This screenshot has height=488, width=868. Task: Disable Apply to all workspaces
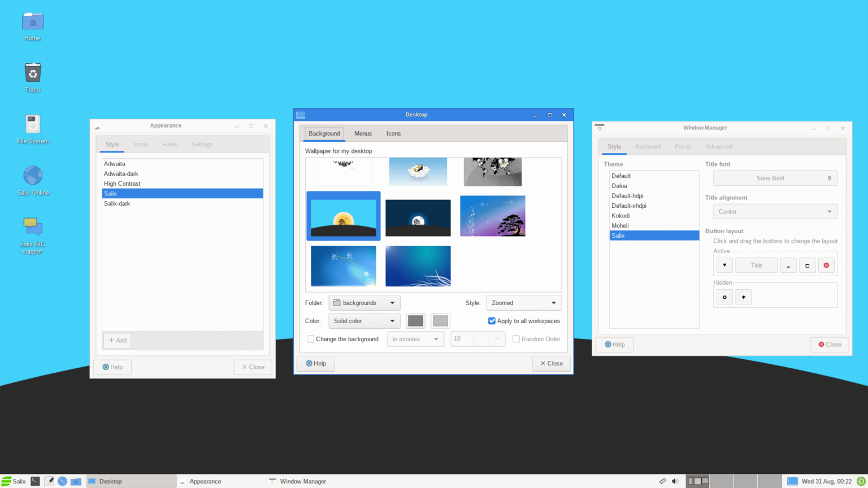point(492,321)
